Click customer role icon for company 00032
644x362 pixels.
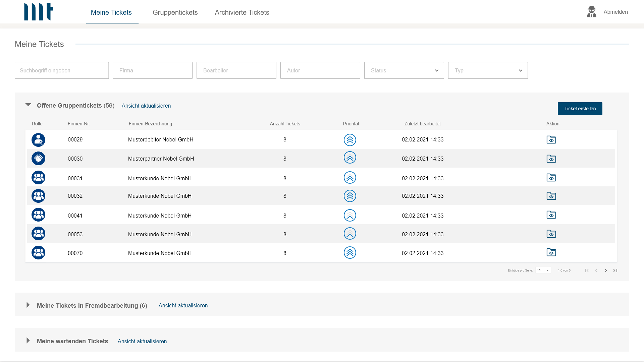[38, 196]
